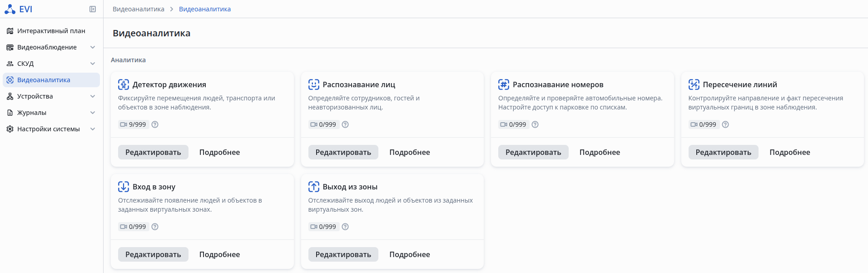Click the help icon in Распознавание номеров card
The width and height of the screenshot is (868, 273).
click(535, 124)
